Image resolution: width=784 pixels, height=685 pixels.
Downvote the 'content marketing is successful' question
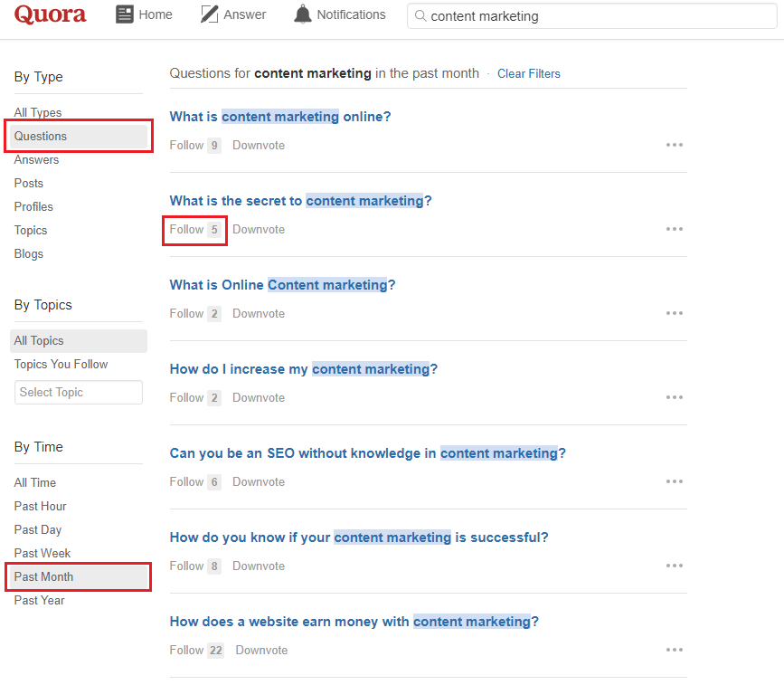(259, 566)
